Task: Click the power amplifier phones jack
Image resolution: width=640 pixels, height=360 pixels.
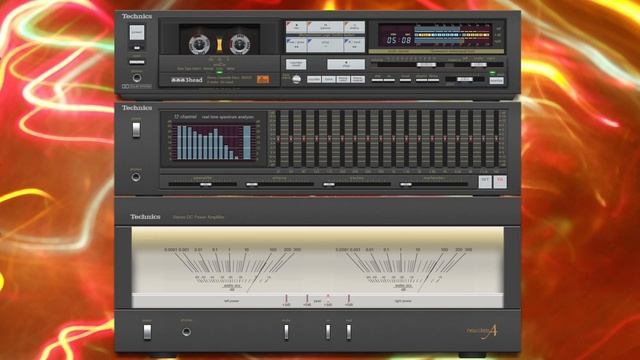Action: (186, 332)
